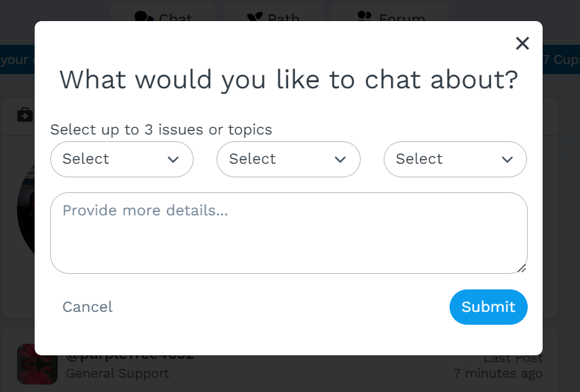Switch to the Forum tab label
The height and width of the screenshot is (392, 580).
(402, 18)
